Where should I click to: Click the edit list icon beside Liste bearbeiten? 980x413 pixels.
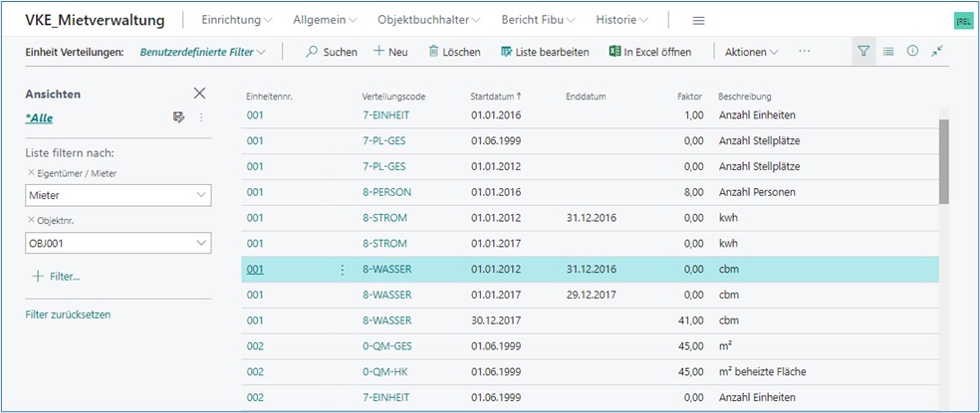(x=506, y=52)
